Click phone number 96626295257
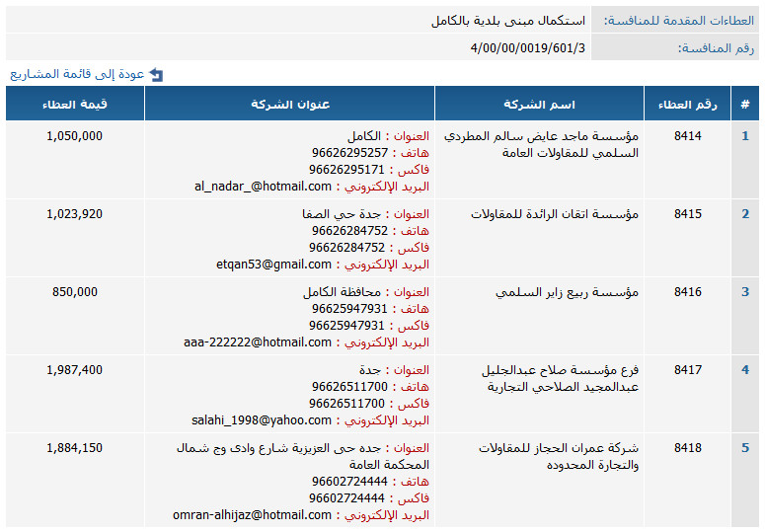Image resolution: width=765 pixels, height=532 pixels. [349, 153]
